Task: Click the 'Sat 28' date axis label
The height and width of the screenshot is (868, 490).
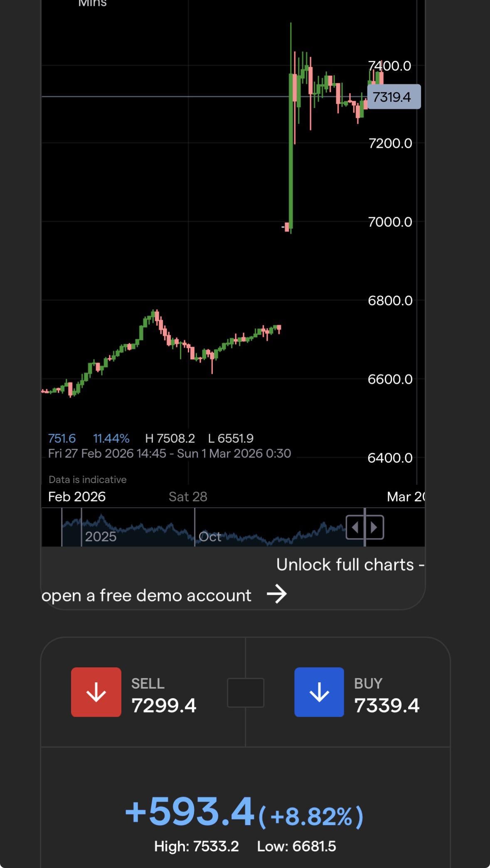Action: (188, 497)
